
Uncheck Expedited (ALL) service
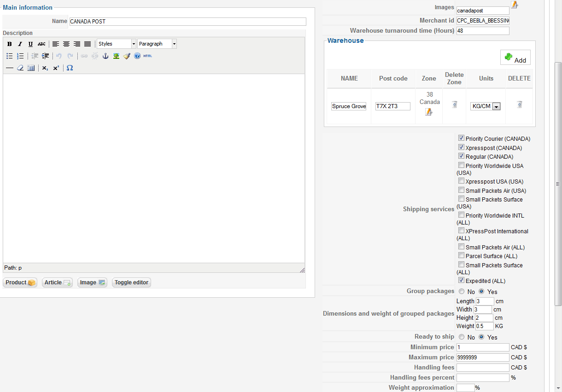click(x=461, y=280)
